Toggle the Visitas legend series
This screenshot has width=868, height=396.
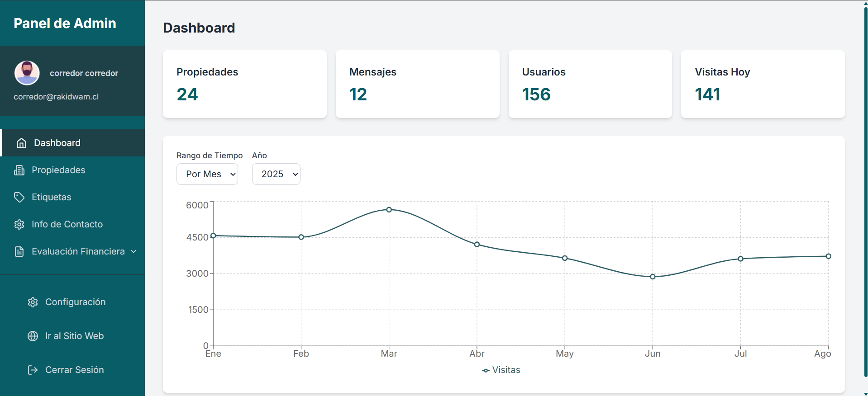[501, 370]
